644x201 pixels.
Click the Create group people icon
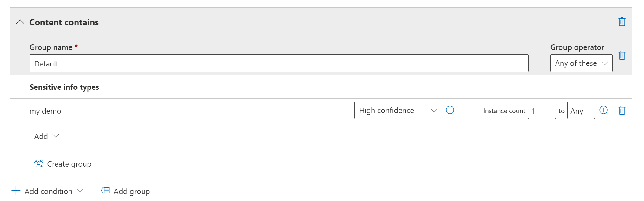(39, 164)
